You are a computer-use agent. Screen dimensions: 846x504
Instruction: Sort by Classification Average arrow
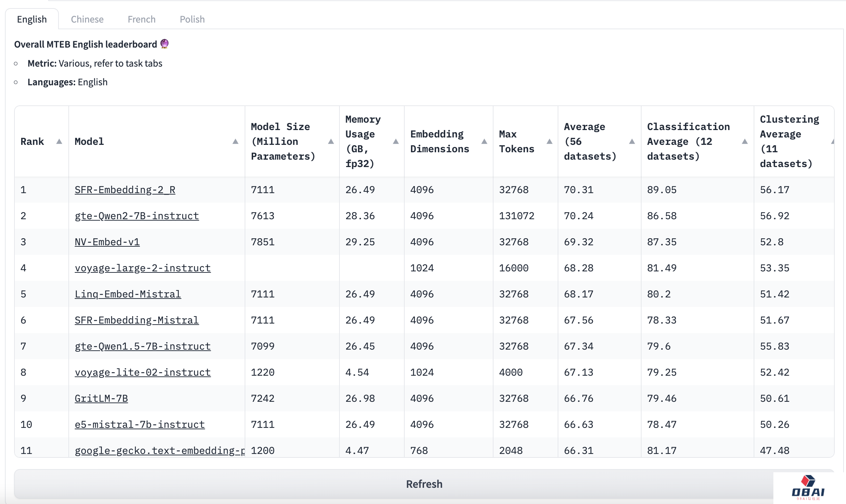click(x=744, y=141)
